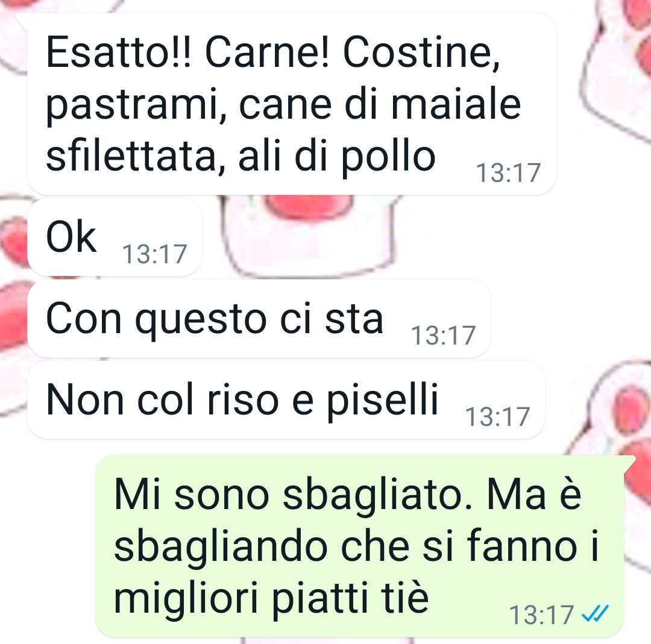The image size is (651, 644).
Task: Click the word 'Costine' in the first message
Action: pos(421,53)
